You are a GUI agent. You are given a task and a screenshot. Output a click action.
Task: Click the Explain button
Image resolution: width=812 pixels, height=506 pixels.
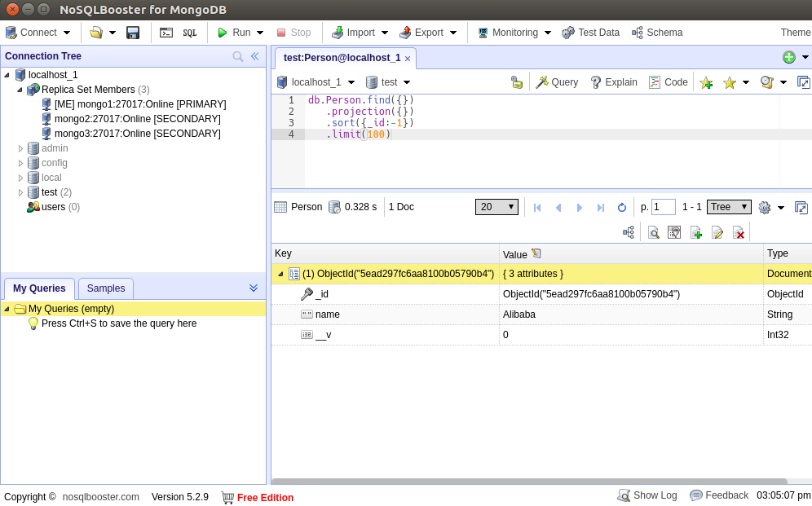tap(613, 82)
